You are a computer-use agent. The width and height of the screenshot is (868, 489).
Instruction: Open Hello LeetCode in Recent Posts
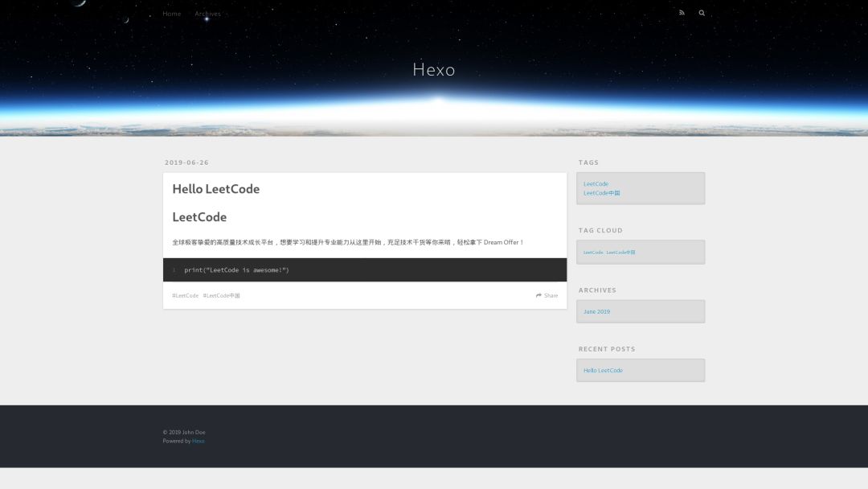(x=603, y=371)
